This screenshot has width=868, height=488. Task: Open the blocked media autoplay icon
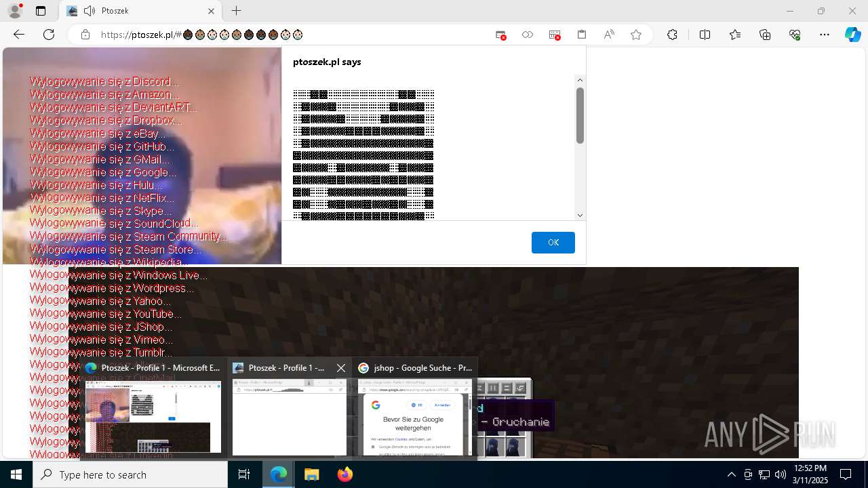(x=555, y=35)
